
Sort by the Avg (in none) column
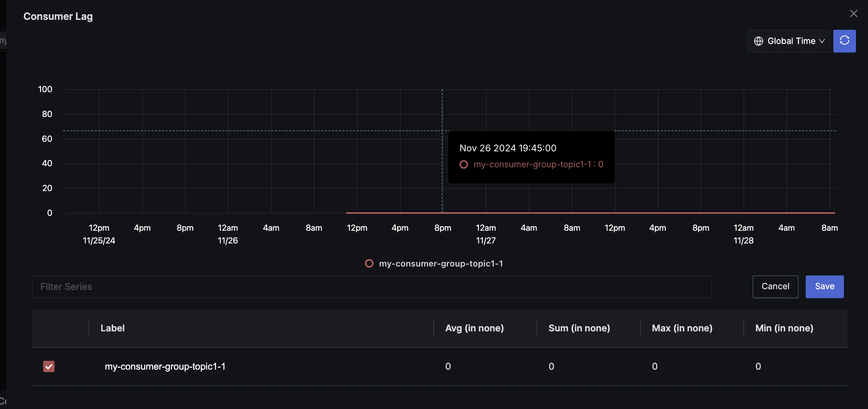point(474,328)
